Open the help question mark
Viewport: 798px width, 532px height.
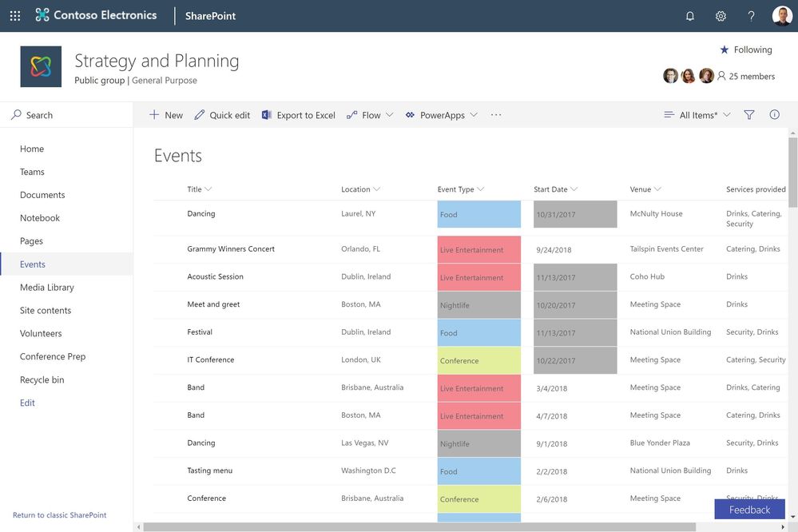click(751, 16)
